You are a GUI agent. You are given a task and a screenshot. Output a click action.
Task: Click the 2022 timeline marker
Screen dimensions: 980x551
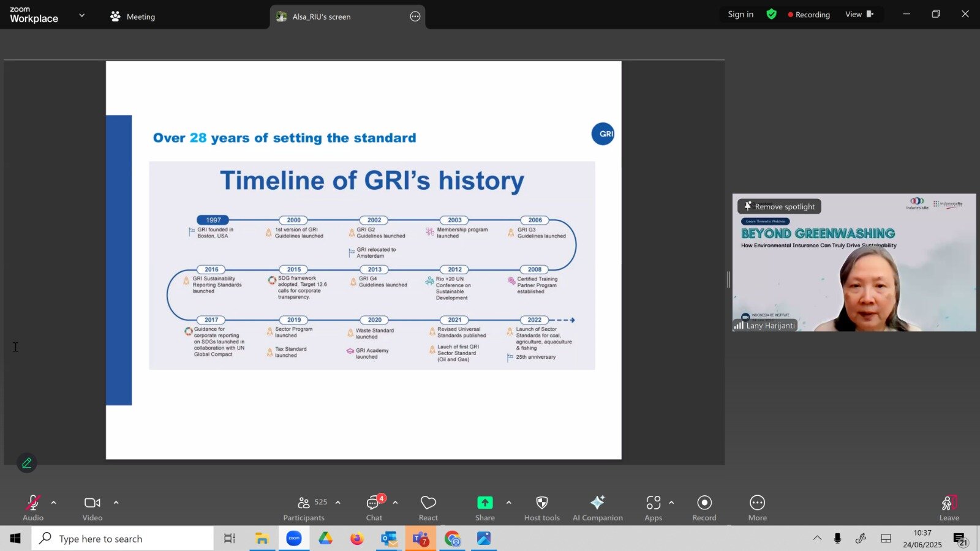[535, 320]
